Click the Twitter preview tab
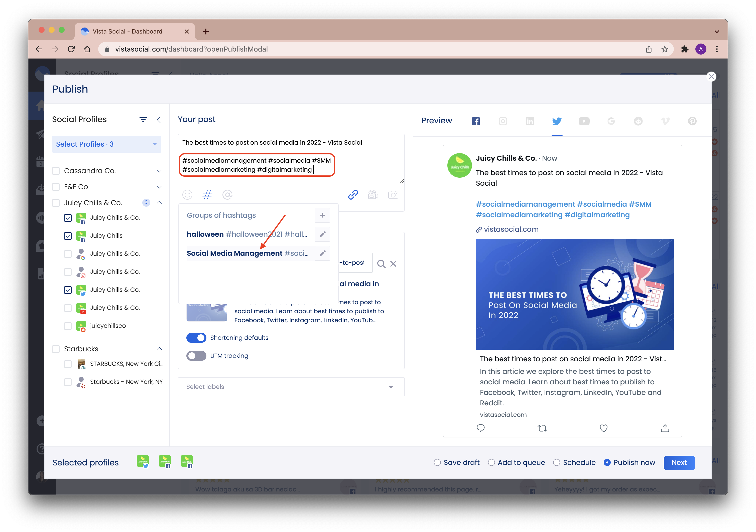Image resolution: width=756 pixels, height=532 pixels. click(x=556, y=121)
